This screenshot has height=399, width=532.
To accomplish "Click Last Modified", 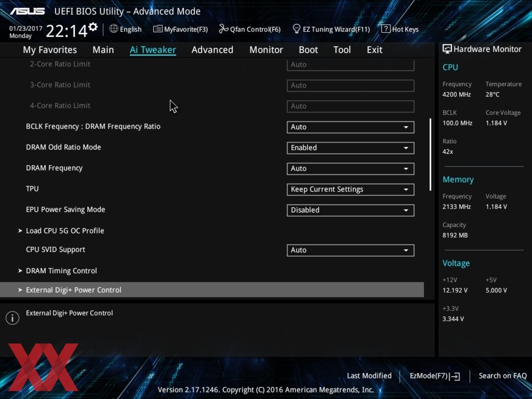I will (x=369, y=376).
